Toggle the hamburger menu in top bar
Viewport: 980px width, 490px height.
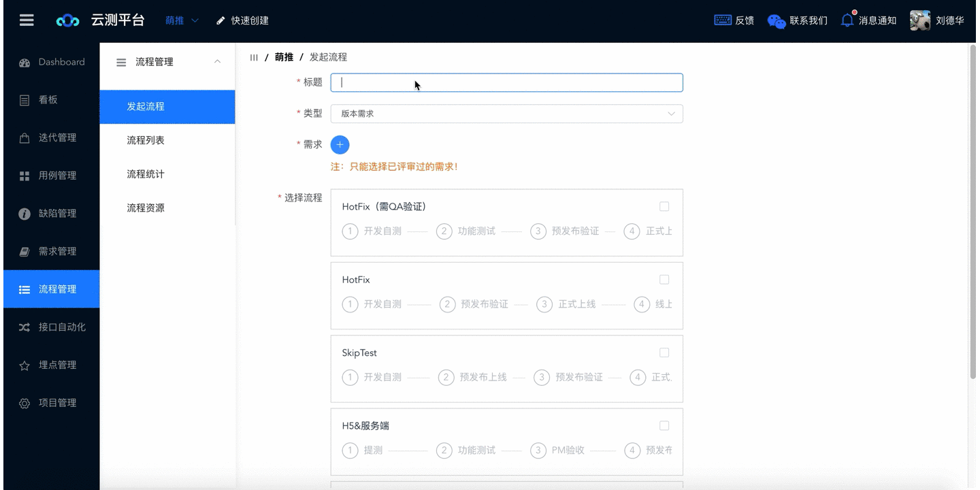27,20
